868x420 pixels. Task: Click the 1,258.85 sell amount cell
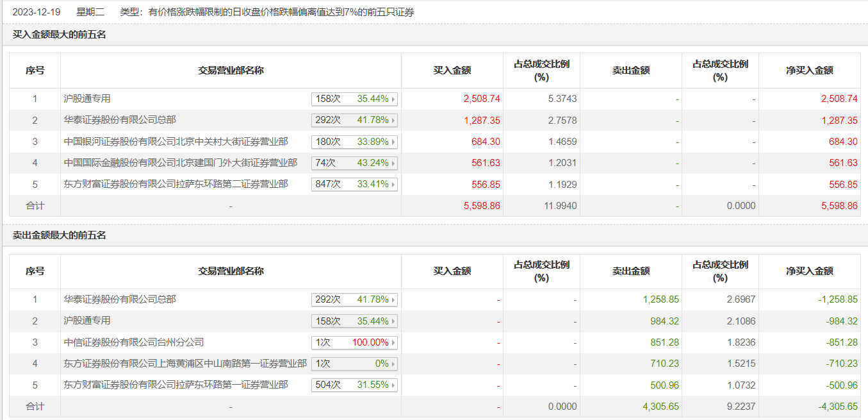click(660, 299)
